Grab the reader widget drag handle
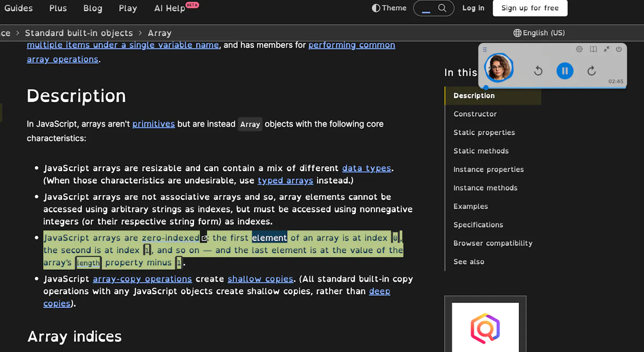 tap(485, 50)
